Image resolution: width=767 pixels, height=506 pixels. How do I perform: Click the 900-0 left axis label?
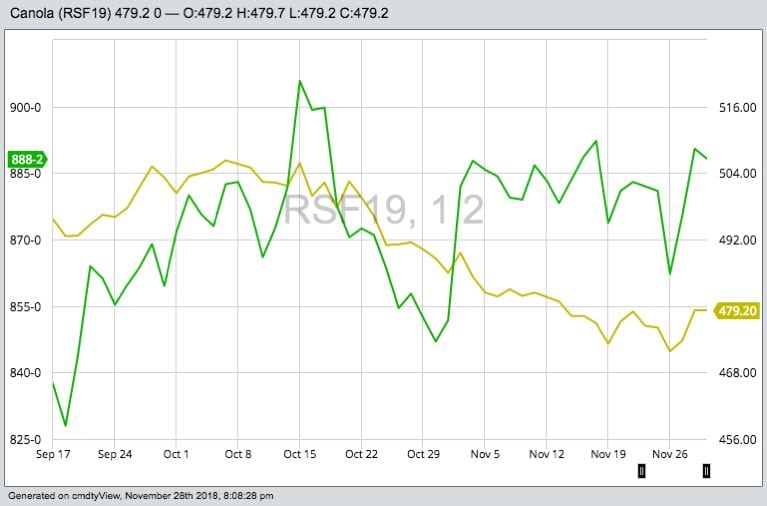pos(26,108)
